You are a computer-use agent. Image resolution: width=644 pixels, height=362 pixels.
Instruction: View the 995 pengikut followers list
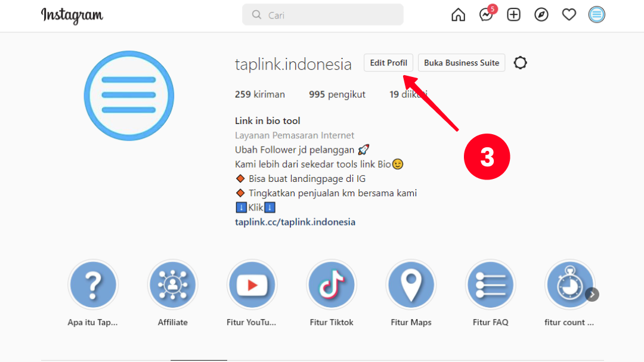337,94
